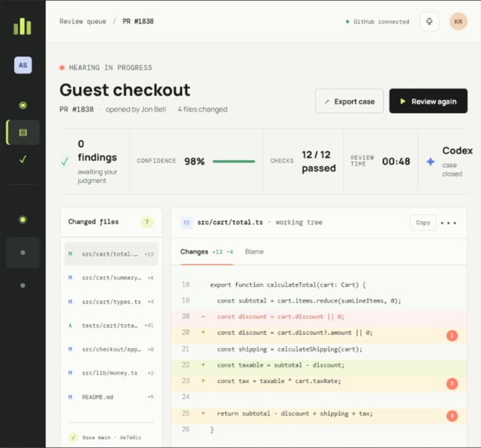Open the three-dot more options menu
The image size is (481, 448).
448,223
